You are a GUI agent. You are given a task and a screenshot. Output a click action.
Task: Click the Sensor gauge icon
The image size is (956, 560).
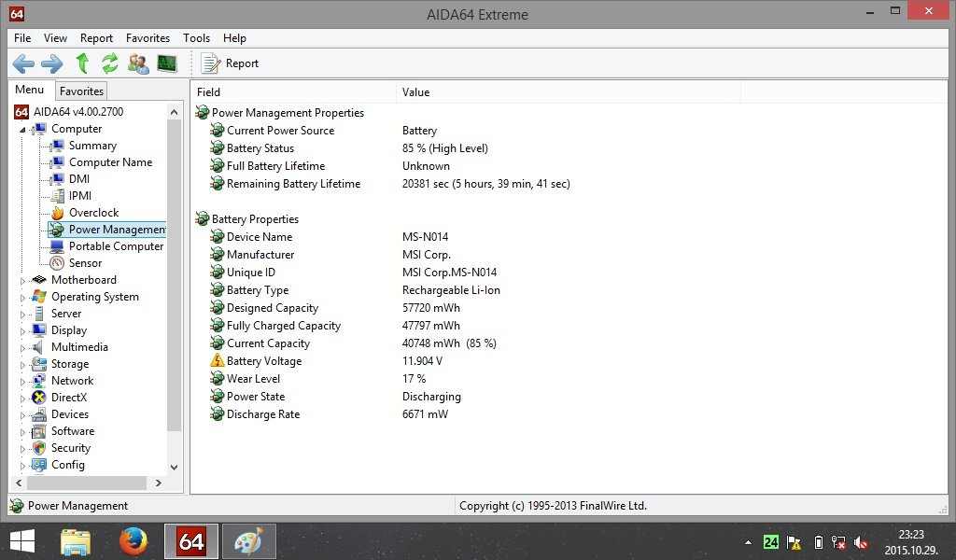point(57,262)
